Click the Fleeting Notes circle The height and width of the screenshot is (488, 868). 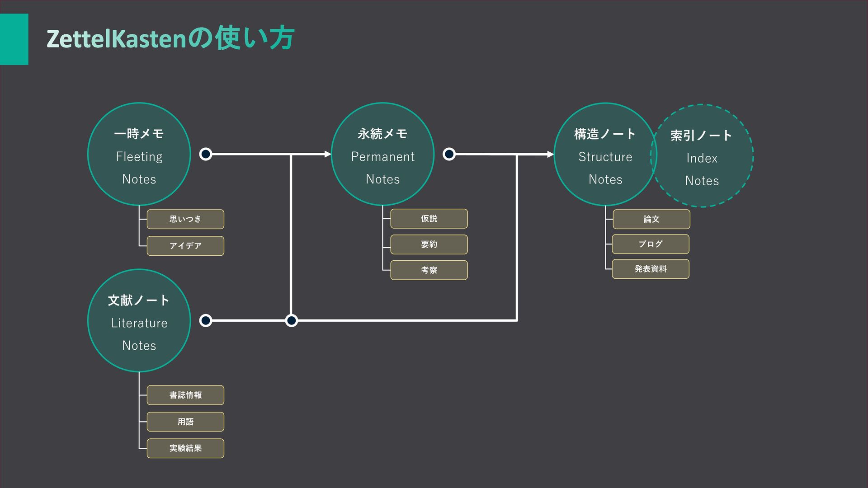coord(139,155)
